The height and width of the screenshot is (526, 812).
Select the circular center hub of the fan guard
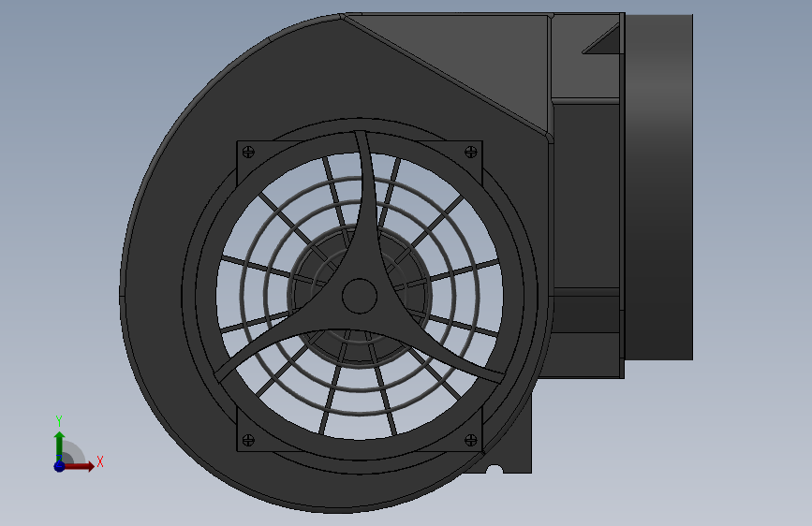[x=360, y=296]
